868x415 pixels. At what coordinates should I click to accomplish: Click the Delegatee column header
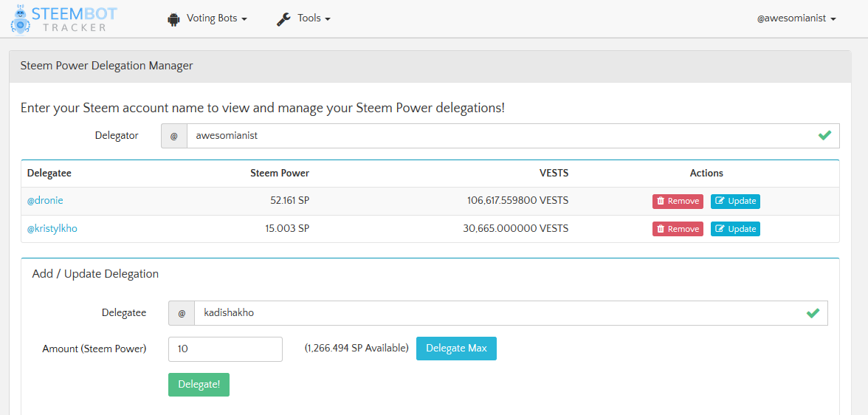tap(49, 173)
